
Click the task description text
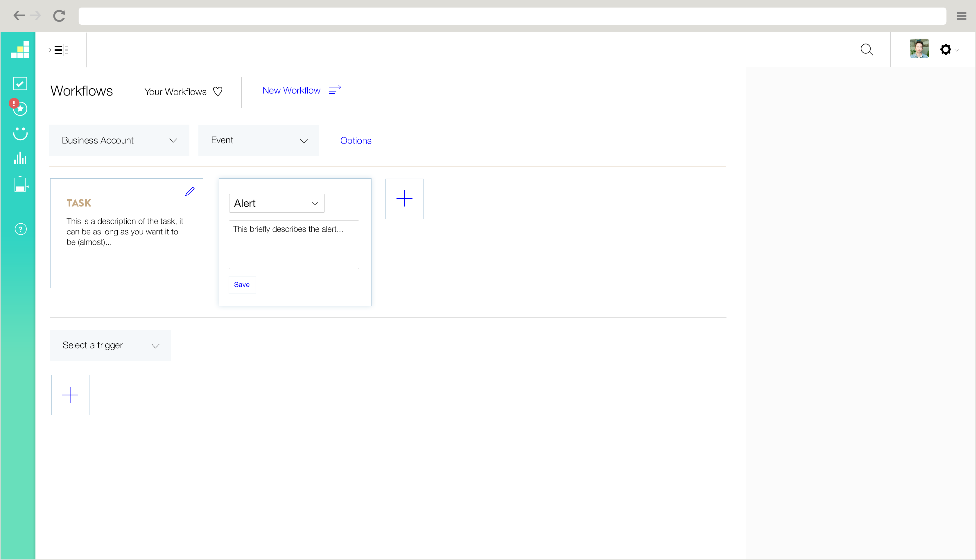tap(125, 231)
